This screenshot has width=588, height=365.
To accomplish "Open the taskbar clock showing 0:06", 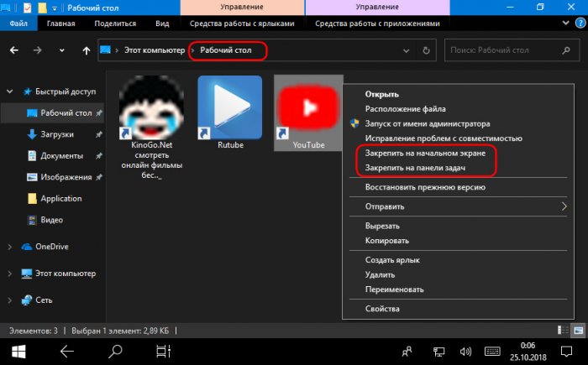I will pos(528,352).
